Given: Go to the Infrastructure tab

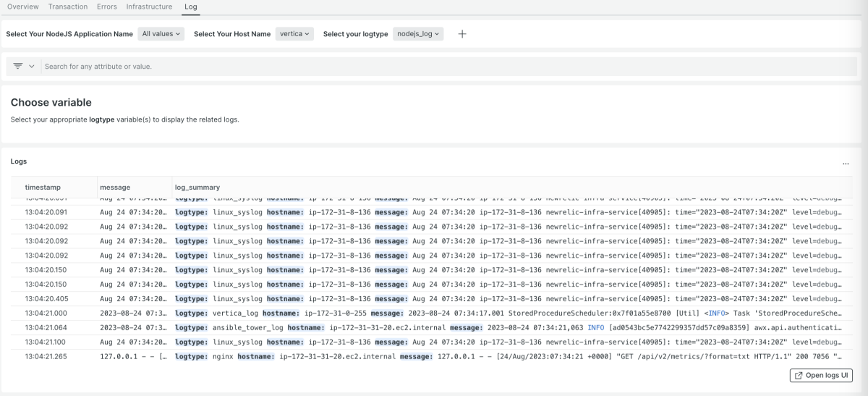Looking at the screenshot, I should pyautogui.click(x=149, y=7).
